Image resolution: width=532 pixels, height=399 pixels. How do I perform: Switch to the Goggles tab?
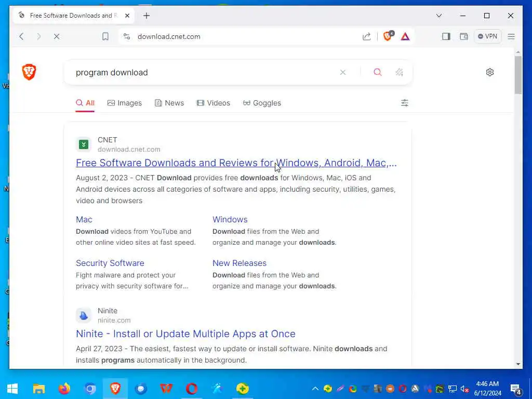point(262,103)
